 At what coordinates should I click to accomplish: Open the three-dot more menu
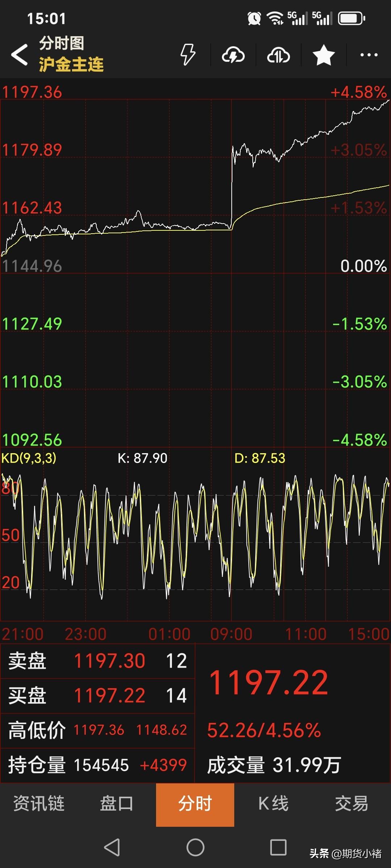(x=369, y=55)
